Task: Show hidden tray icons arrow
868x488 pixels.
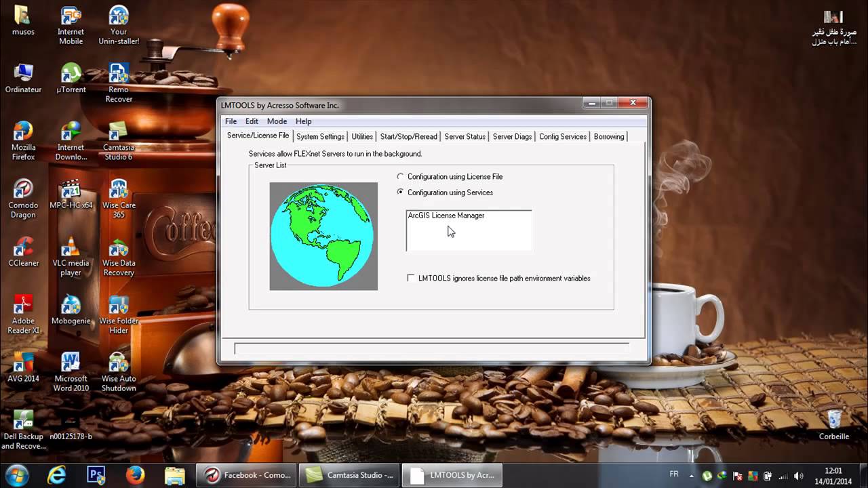Action: pyautogui.click(x=692, y=476)
